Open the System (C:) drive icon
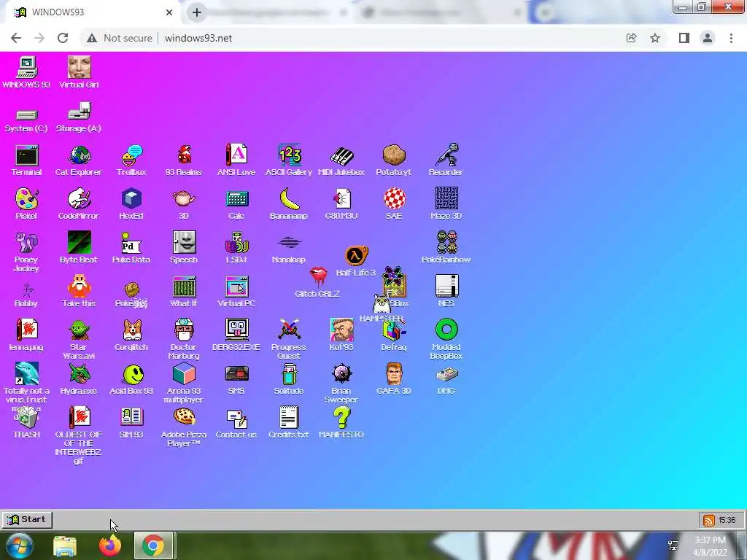 point(26,115)
